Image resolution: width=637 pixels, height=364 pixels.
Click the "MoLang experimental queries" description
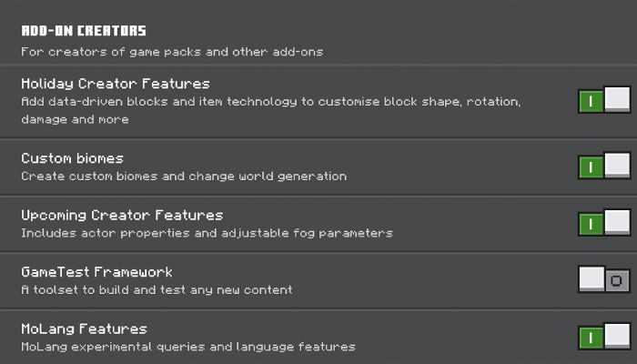point(187,347)
